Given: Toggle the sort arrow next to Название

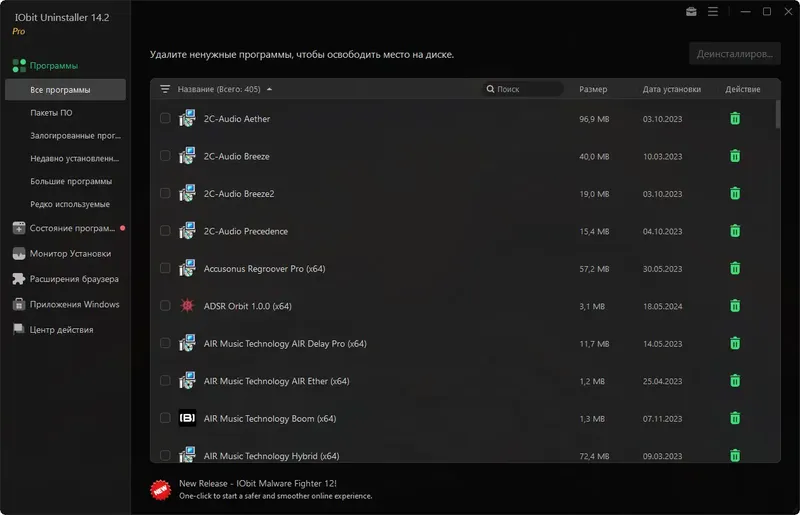Looking at the screenshot, I should click(x=269, y=89).
